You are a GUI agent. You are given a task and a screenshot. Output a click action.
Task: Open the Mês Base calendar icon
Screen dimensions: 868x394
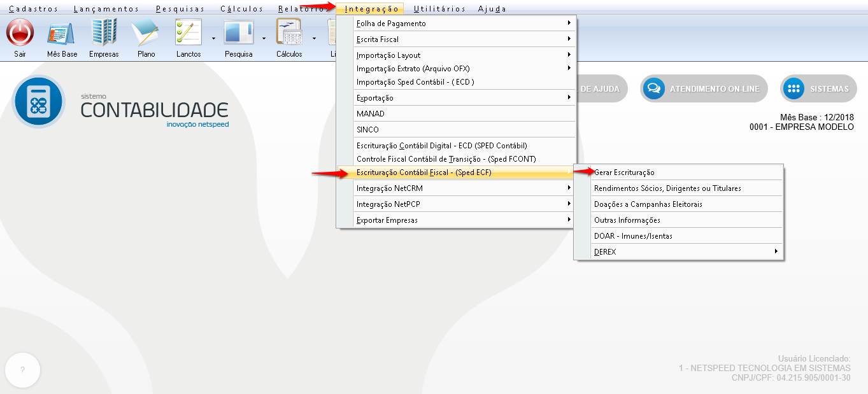pos(62,32)
